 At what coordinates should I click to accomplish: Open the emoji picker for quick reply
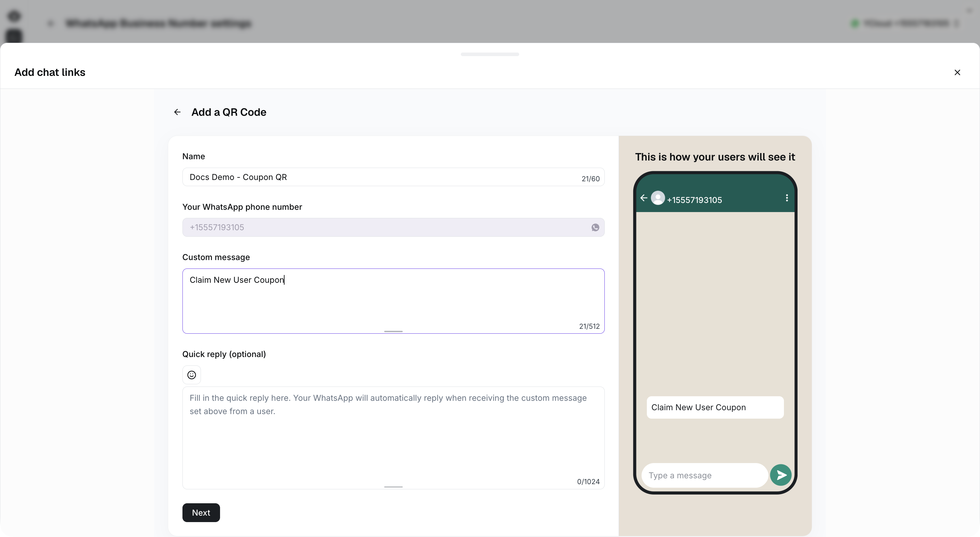point(191,375)
